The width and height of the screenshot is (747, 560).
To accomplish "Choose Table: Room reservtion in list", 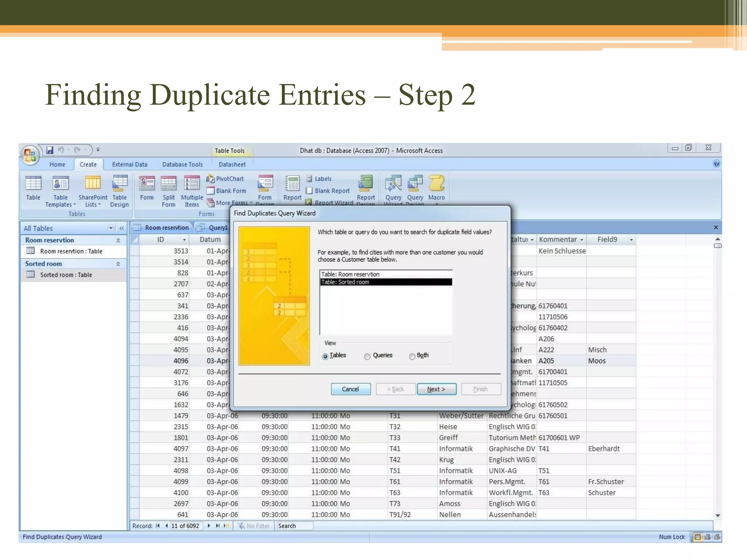I will [386, 274].
